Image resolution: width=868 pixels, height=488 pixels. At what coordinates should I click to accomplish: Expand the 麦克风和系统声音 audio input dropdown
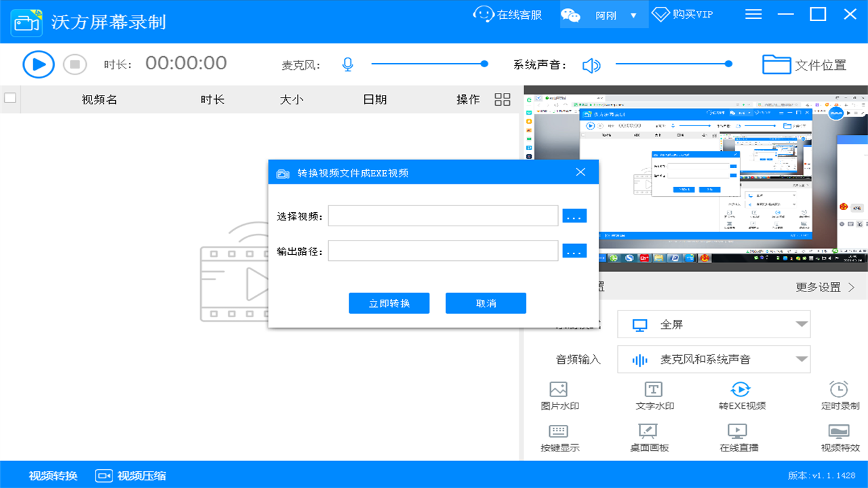[713, 359]
